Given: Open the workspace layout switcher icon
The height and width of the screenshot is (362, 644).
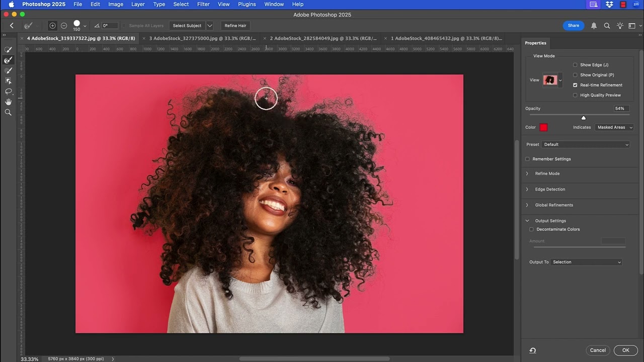Looking at the screenshot, I should 632,26.
